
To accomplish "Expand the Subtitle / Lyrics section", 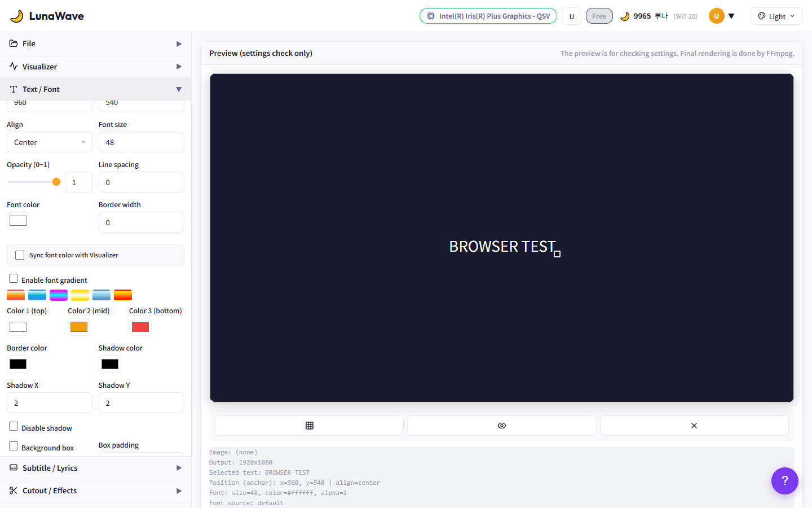I will (x=95, y=468).
